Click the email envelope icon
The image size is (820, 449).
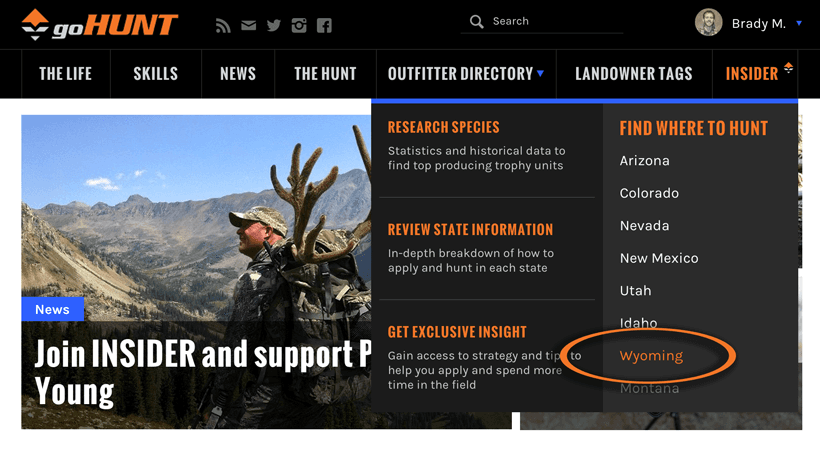pos(248,25)
